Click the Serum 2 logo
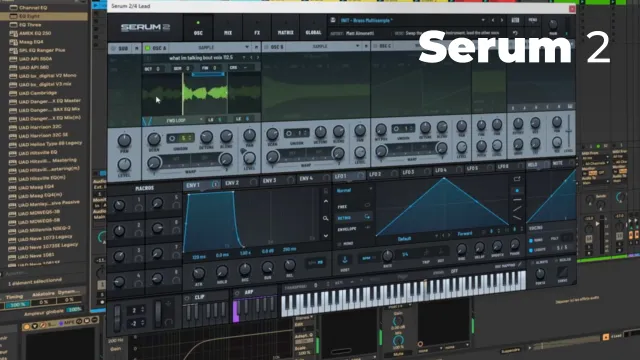Viewport: 640px width, 360px height. (145, 27)
